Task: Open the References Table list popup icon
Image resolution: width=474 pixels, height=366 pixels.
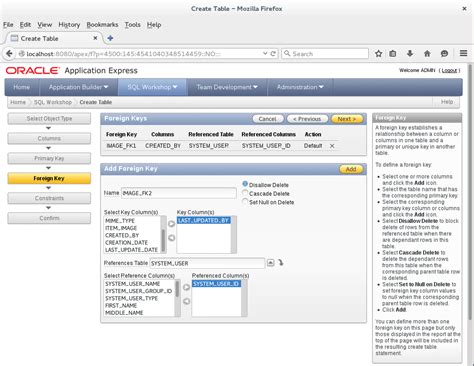Action: coord(271,263)
